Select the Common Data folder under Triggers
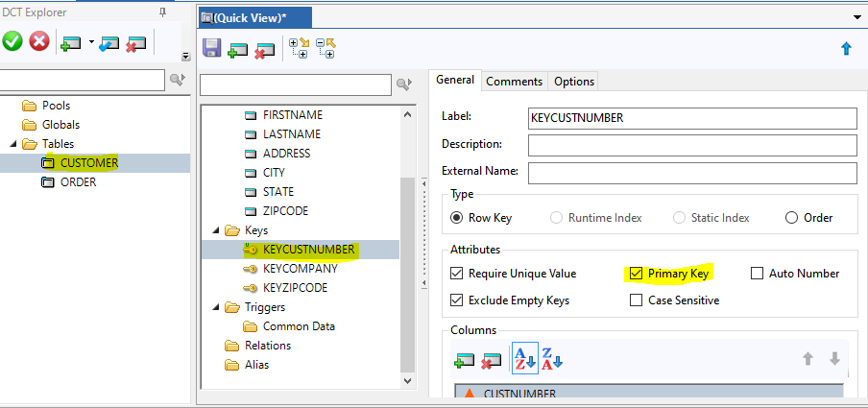This screenshot has width=868, height=408. coord(299,326)
